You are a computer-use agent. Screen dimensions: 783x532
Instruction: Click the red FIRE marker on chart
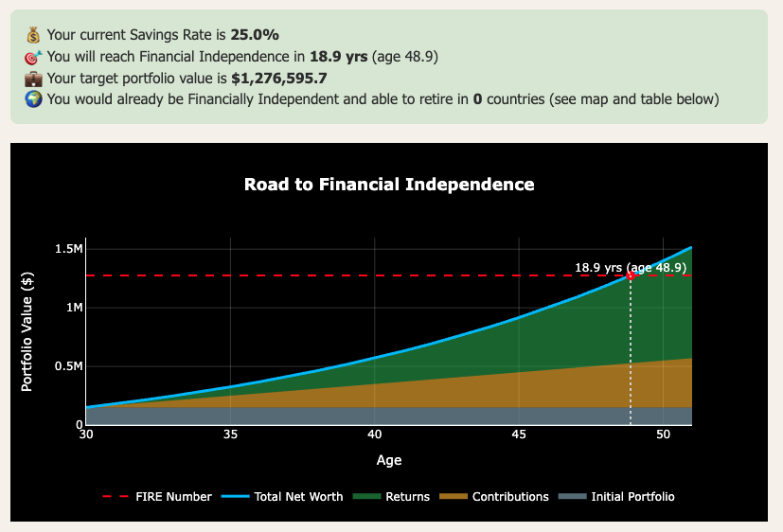pyautogui.click(x=631, y=275)
